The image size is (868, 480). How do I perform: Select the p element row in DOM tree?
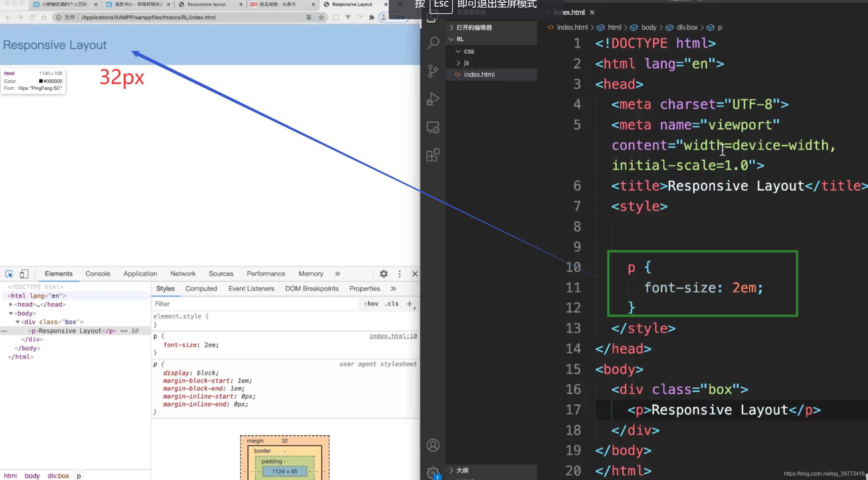[x=75, y=331]
